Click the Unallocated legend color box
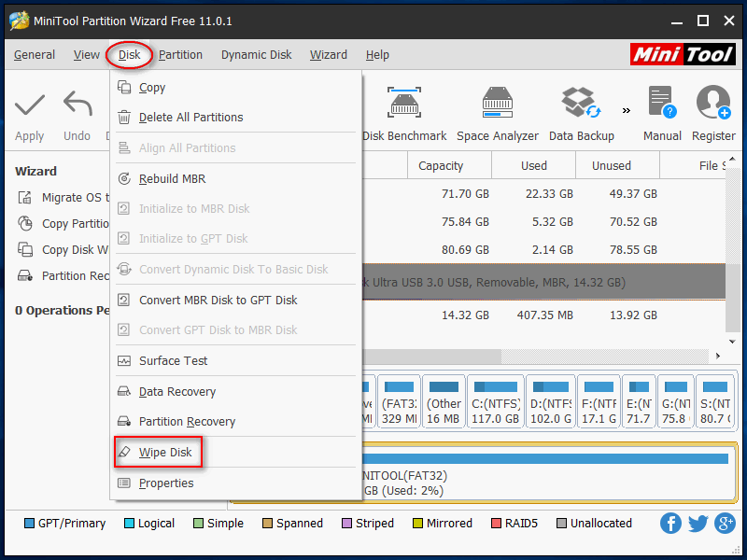The width and height of the screenshot is (747, 560). (562, 524)
